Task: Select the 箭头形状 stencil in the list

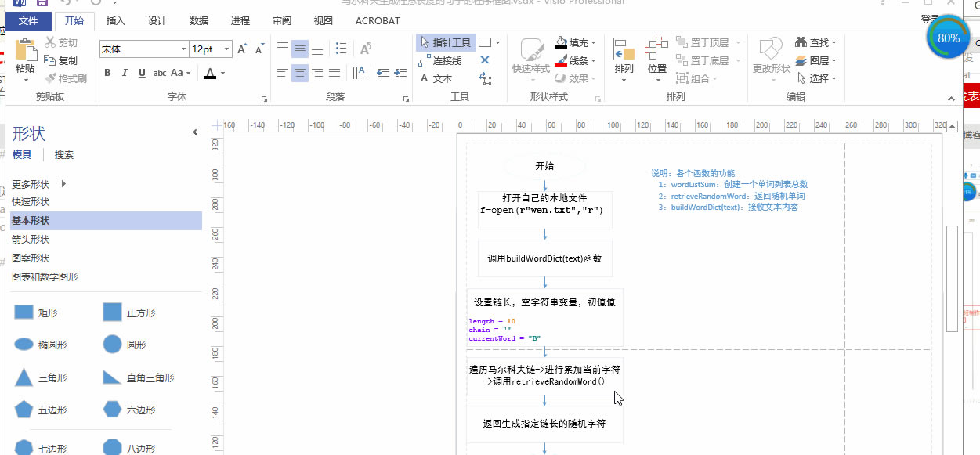Action: [31, 240]
